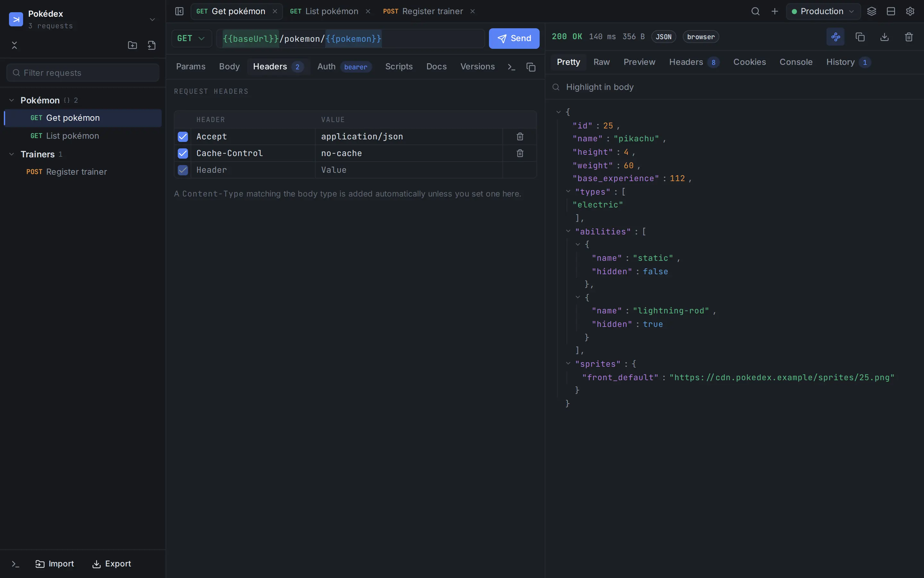924x578 pixels.
Task: Uncheck the Accept header checkbox
Action: [x=183, y=136]
